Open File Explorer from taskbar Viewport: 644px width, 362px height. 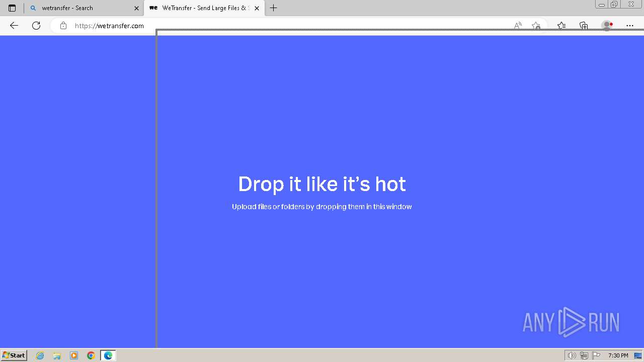[x=57, y=355]
